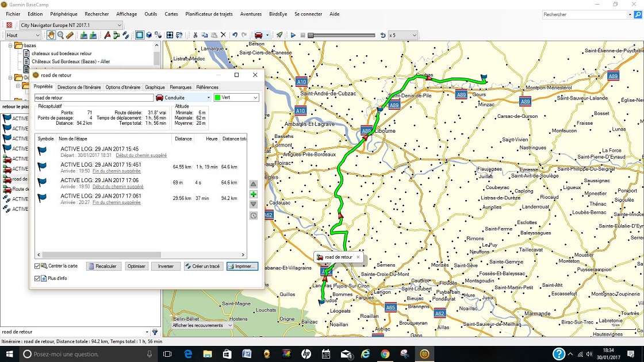Click the clock icon beside waypoint list

click(x=254, y=215)
